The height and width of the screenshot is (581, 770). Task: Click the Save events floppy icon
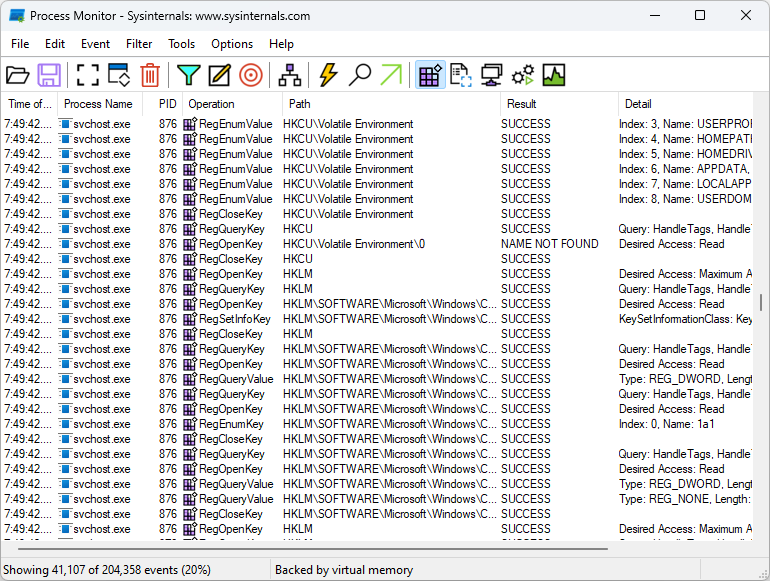(49, 75)
